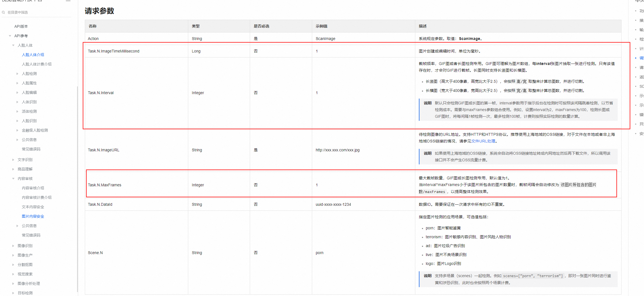644x296 pixels.
Task: Click the http://xxx.xxx.com/xxx.jpg example value
Action: point(337,150)
